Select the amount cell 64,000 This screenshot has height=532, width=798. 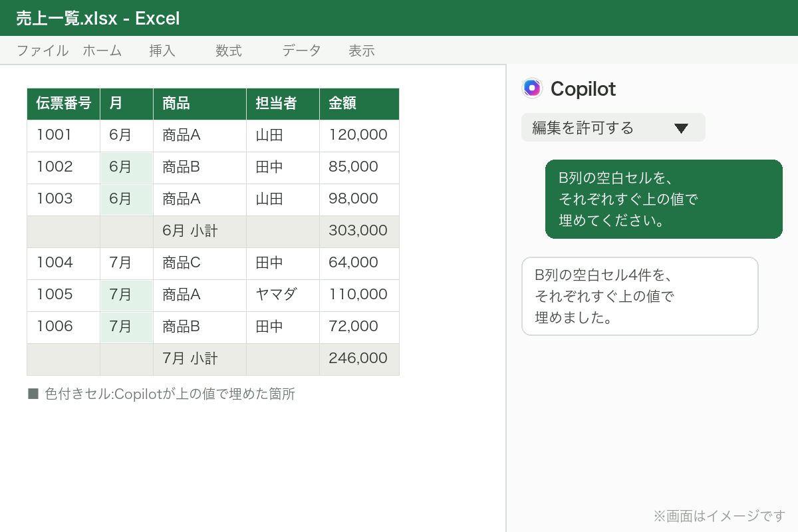(x=360, y=263)
